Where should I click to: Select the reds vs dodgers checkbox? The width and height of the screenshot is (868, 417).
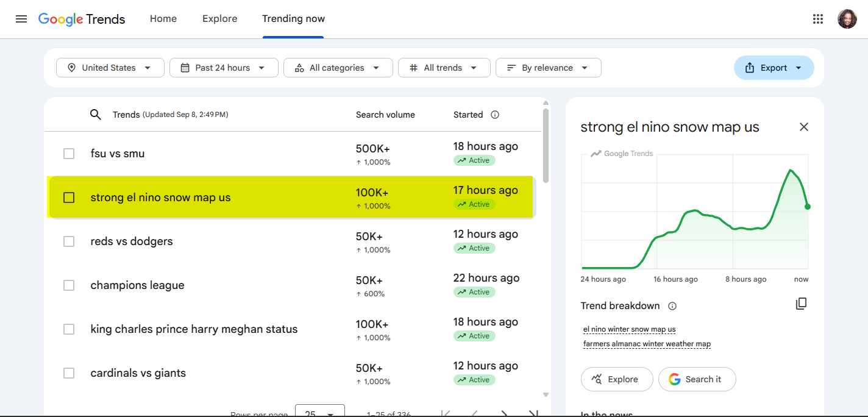click(69, 241)
